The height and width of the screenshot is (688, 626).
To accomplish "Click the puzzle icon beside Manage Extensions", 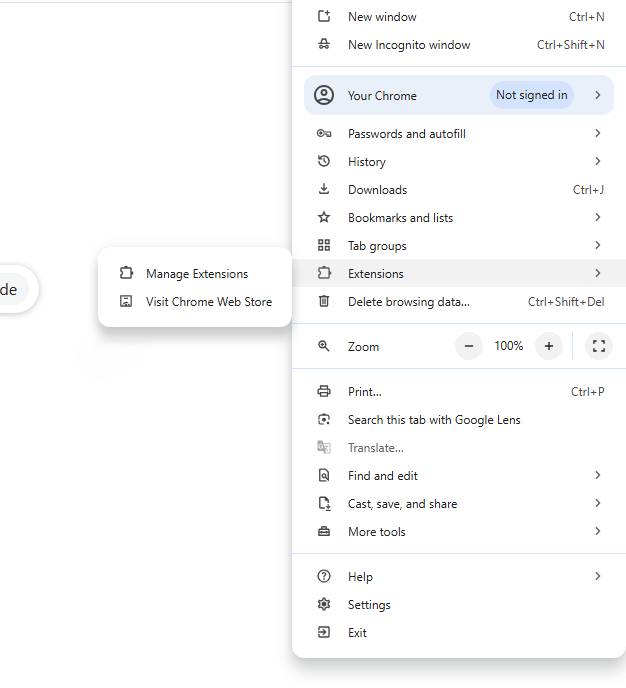I will (x=126, y=273).
